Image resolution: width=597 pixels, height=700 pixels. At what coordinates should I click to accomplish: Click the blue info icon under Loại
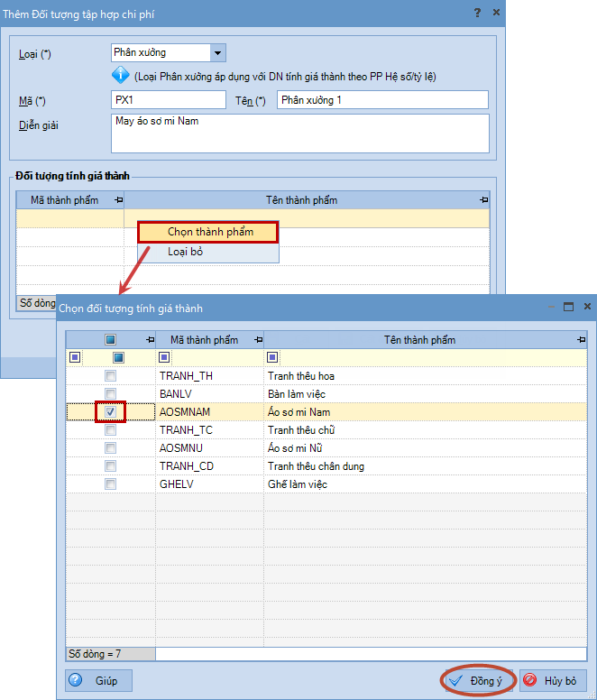click(122, 76)
